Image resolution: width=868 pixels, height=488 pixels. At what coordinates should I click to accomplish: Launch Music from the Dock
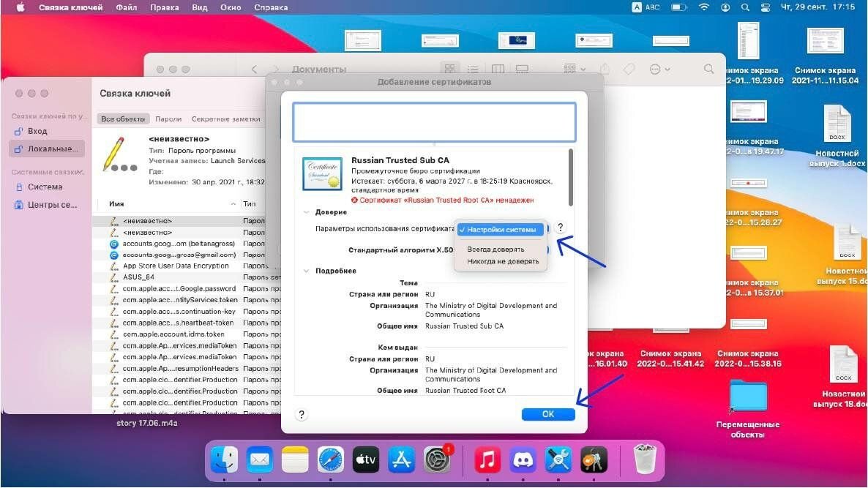pyautogui.click(x=487, y=459)
